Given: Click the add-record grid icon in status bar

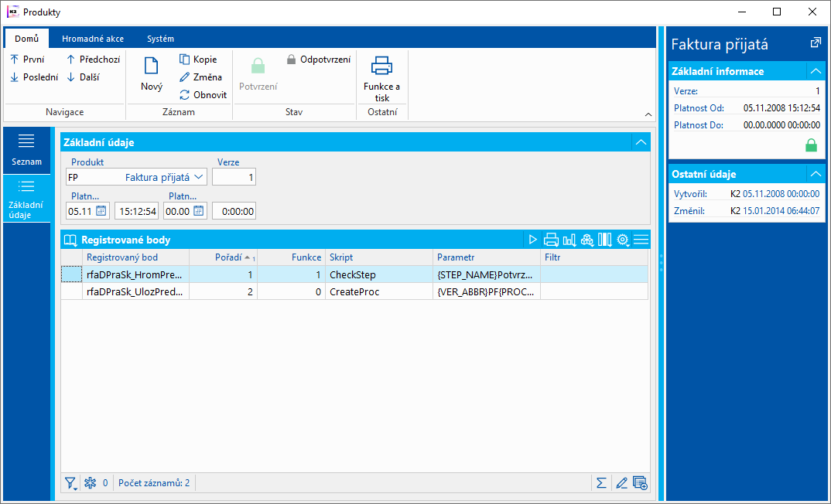Looking at the screenshot, I should (640, 483).
